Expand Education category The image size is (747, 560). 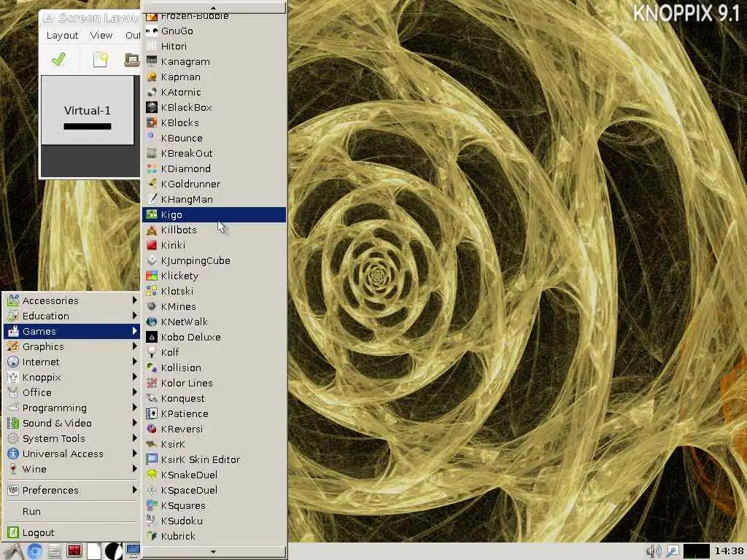click(x=71, y=316)
